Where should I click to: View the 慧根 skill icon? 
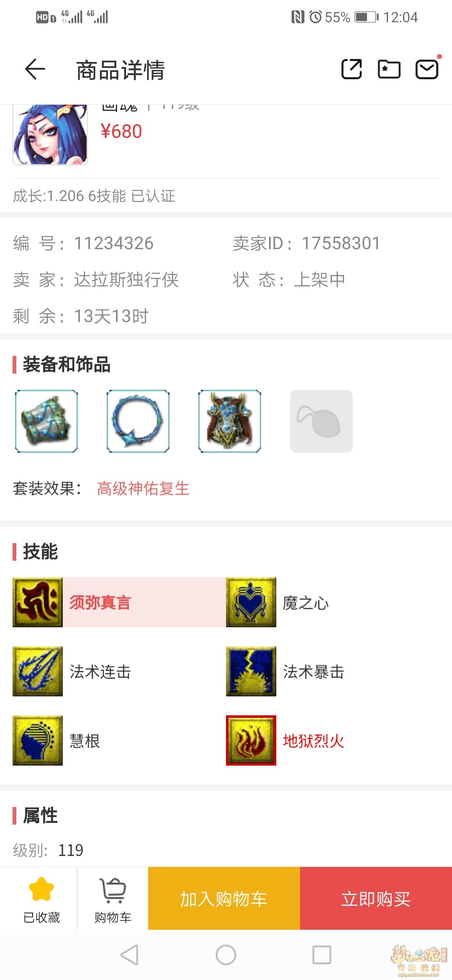pyautogui.click(x=38, y=740)
